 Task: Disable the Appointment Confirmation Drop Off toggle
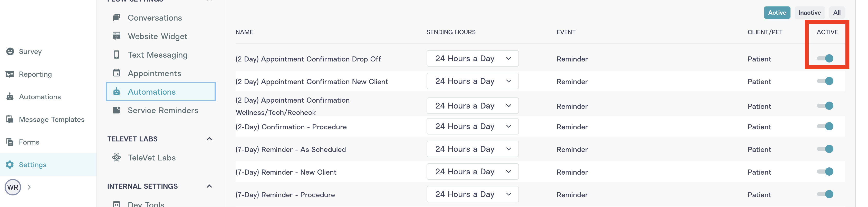pos(825,58)
